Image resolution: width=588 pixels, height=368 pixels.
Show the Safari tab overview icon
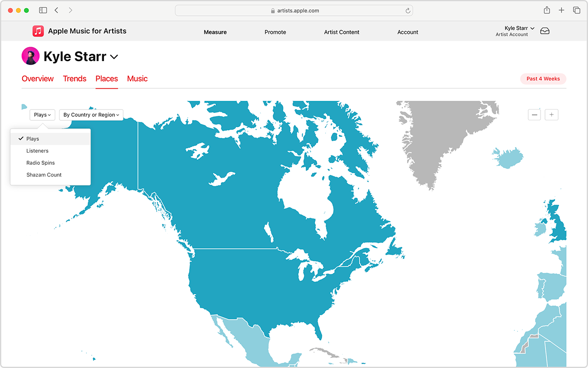576,10
